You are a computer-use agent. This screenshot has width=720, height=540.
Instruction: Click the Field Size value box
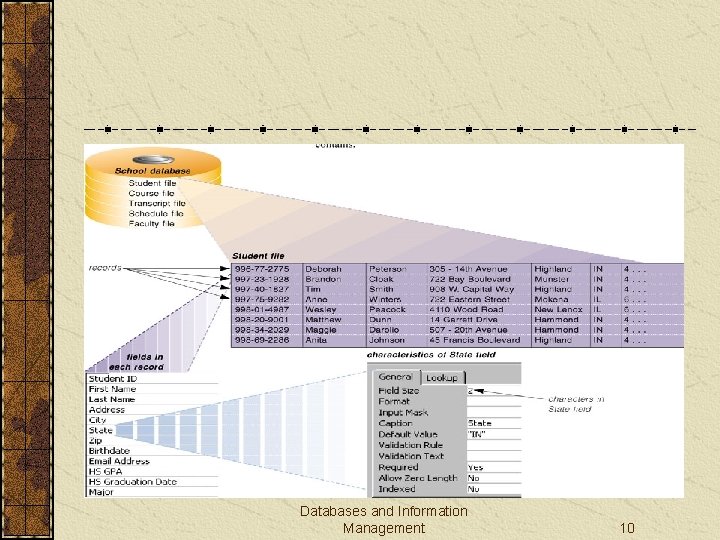click(494, 391)
